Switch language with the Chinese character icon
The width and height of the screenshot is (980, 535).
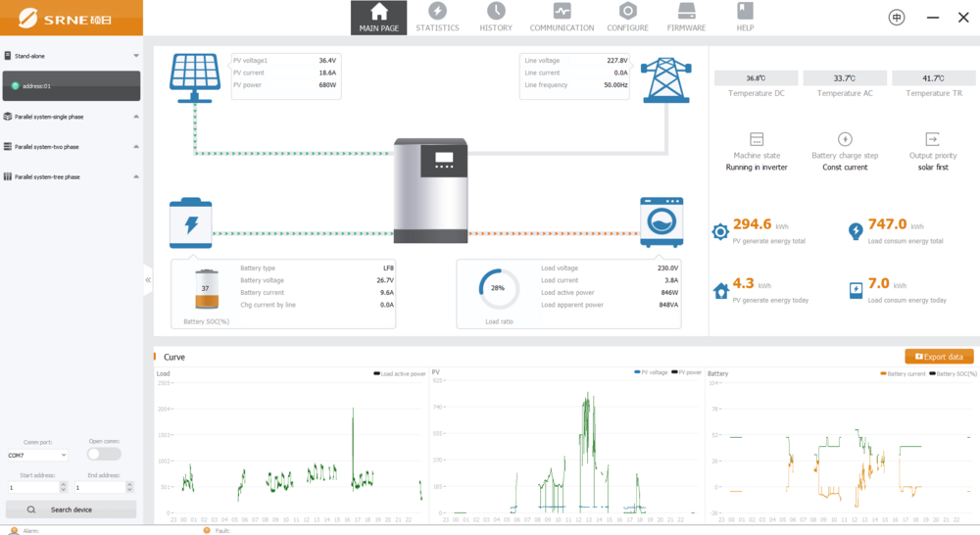(897, 18)
